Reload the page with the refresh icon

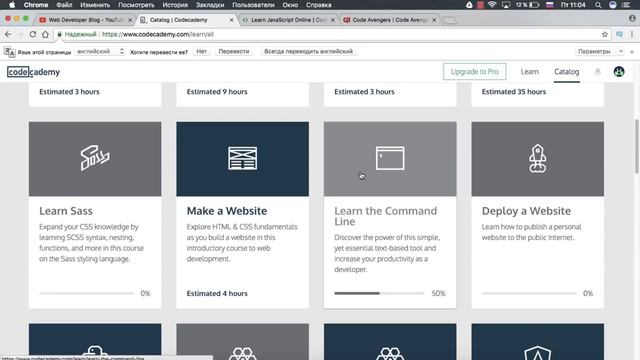(33, 34)
